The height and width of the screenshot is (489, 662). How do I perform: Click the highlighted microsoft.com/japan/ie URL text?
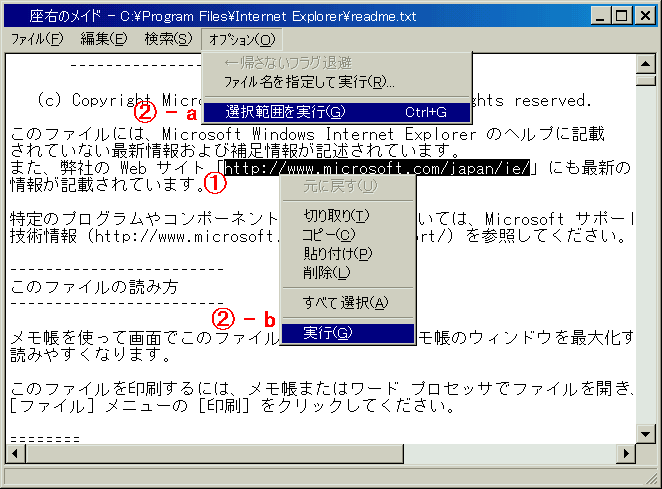pos(376,168)
